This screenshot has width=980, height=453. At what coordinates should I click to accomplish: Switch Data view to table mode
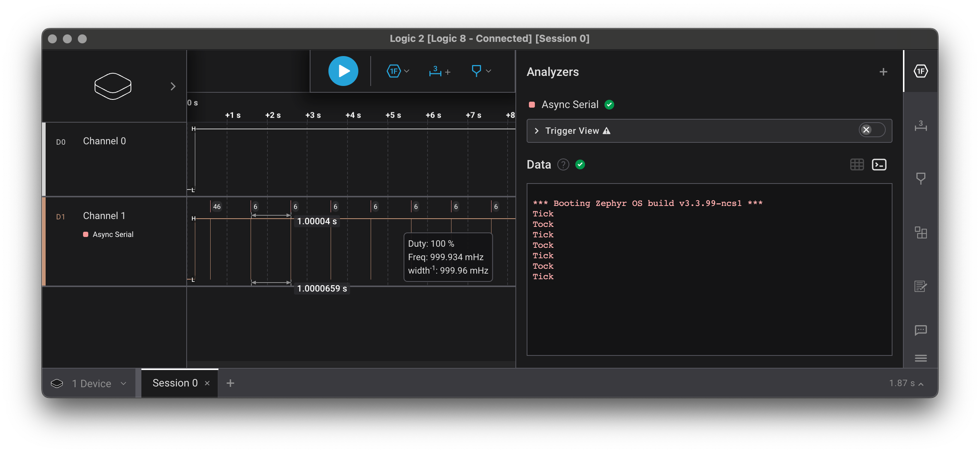(857, 164)
